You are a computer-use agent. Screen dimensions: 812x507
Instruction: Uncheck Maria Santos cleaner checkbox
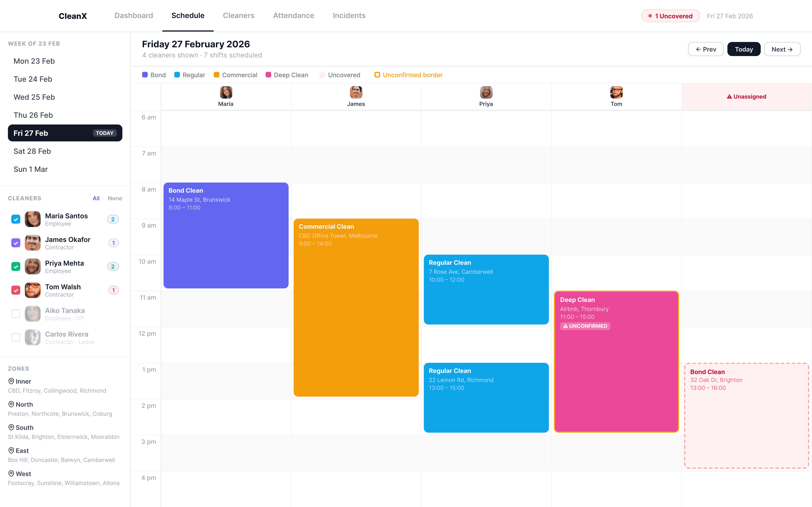[16, 219]
